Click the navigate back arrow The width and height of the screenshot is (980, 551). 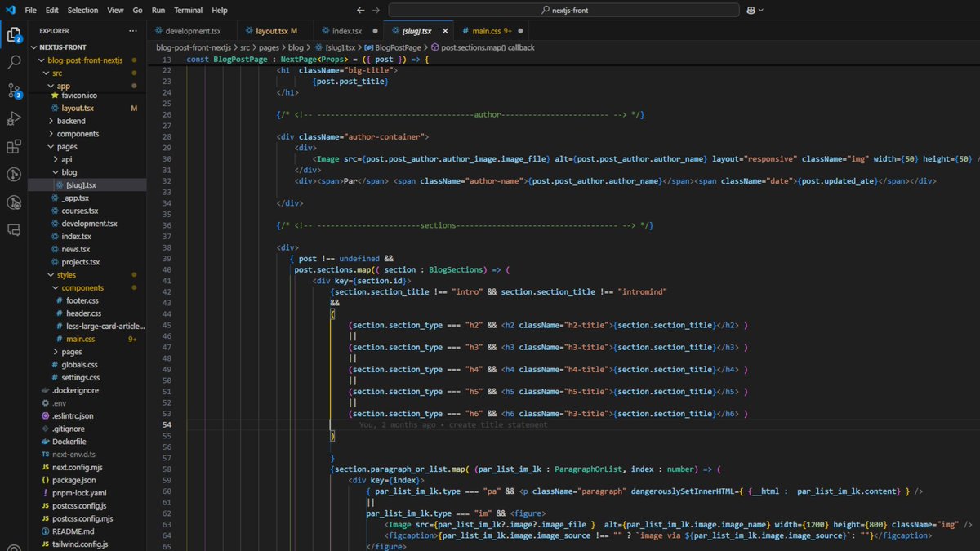pos(360,10)
